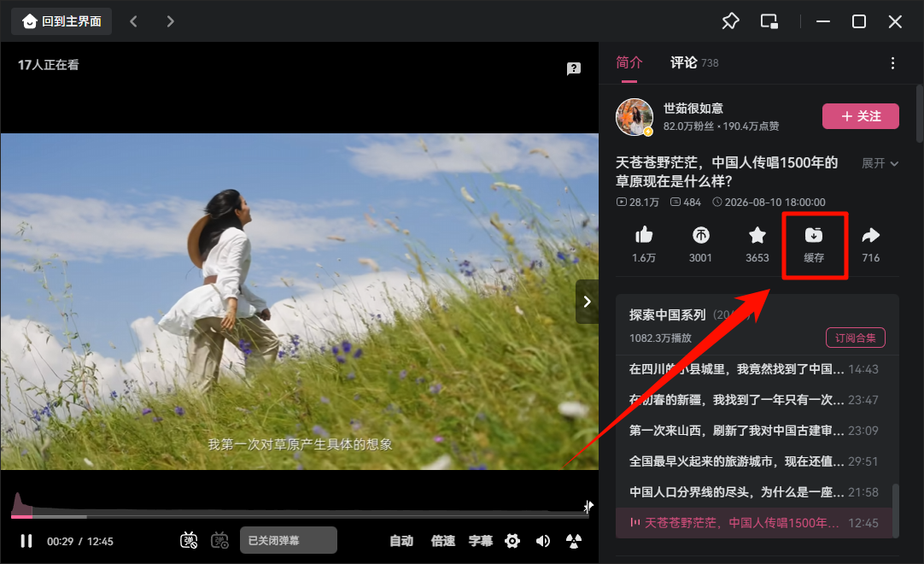This screenshot has height=564, width=924.
Task: Click the episode list scrollbar
Action: coord(896,510)
